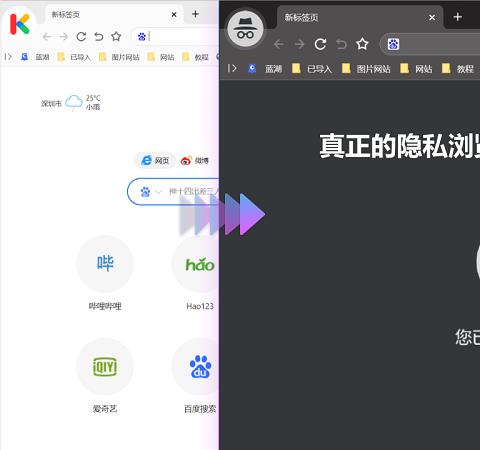Open the 百度搜索 shortcut tile
This screenshot has height=450, width=480.
[x=195, y=366]
